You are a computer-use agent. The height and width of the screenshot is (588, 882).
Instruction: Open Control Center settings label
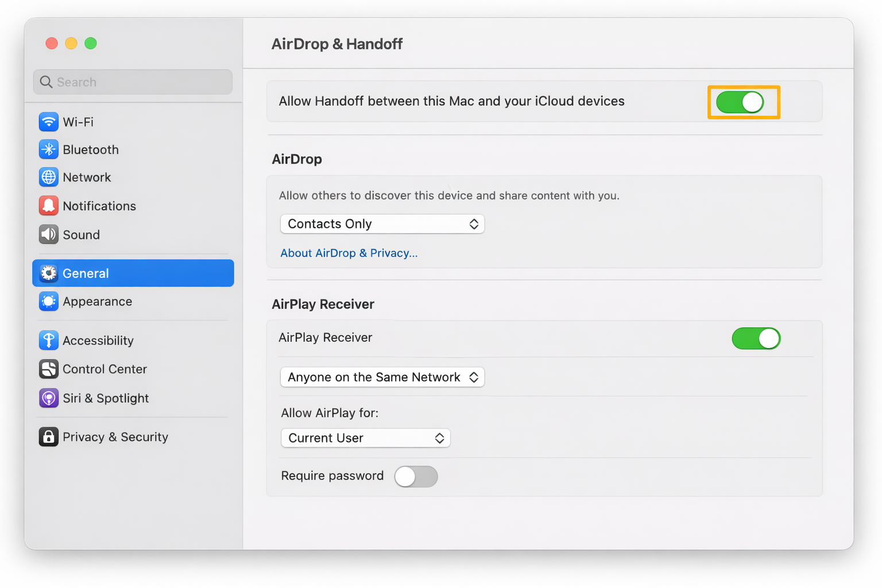105,369
